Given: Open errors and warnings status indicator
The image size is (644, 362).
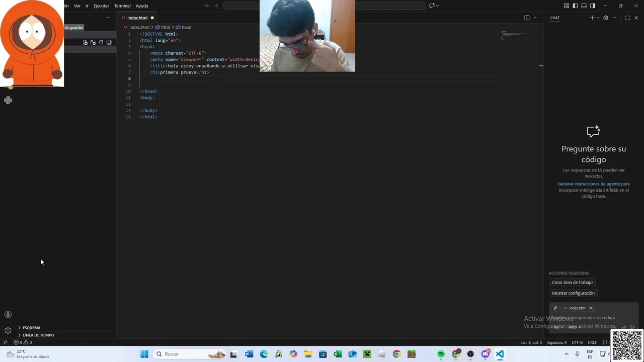Looking at the screenshot, I should click(x=23, y=342).
